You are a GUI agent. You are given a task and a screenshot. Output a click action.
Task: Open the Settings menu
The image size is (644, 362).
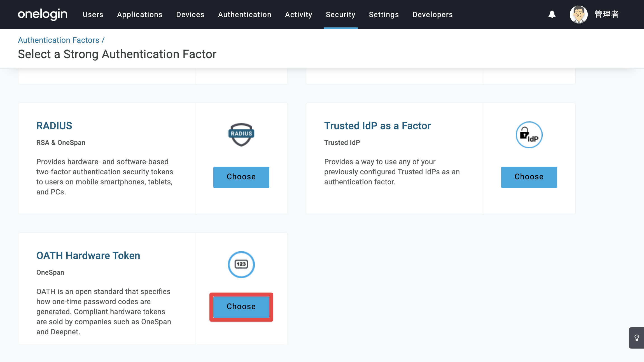384,15
